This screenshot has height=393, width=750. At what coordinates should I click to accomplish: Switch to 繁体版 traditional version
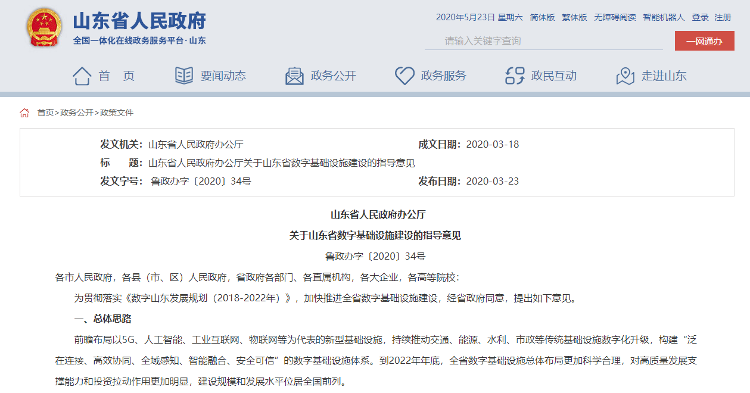click(574, 17)
